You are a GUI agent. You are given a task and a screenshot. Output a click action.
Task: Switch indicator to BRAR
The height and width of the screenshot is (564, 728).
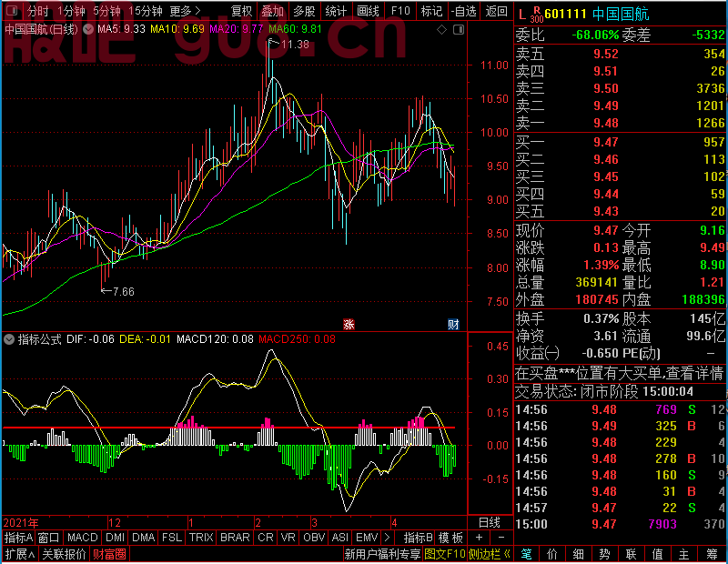pyautogui.click(x=235, y=538)
